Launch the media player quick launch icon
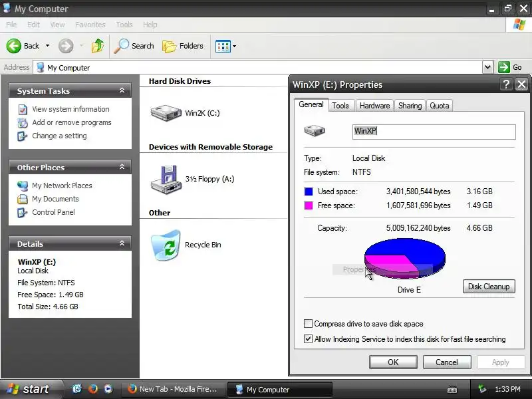Image resolution: width=532 pixels, height=399 pixels. [x=108, y=389]
